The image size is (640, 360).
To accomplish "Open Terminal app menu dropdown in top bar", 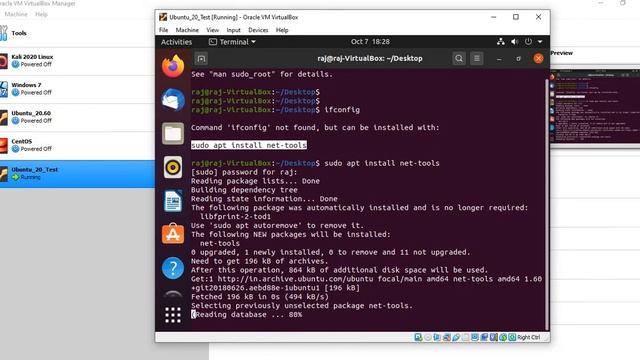I will point(232,42).
